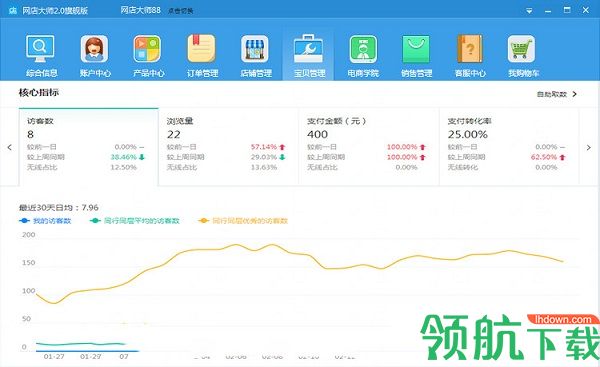This screenshot has height=367, width=600.
Task: Select 宝贝管理 toolbox icon
Action: (309, 49)
